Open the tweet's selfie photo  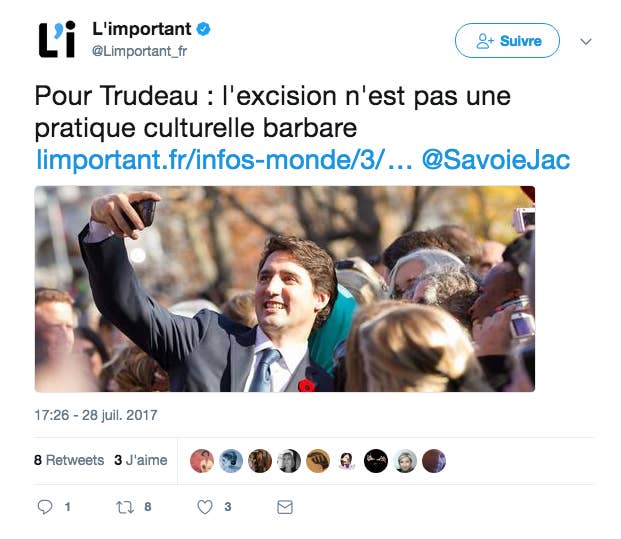tap(285, 289)
